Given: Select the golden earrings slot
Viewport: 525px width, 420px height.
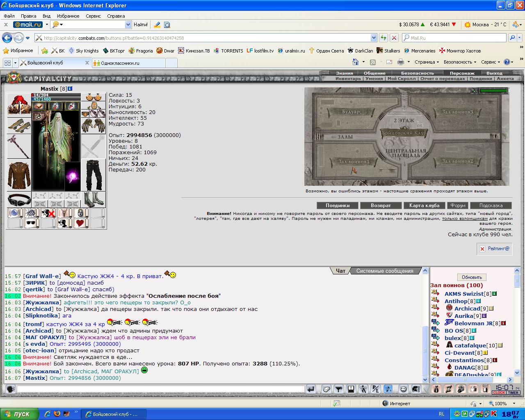Looking at the screenshot, I should coord(93,97).
